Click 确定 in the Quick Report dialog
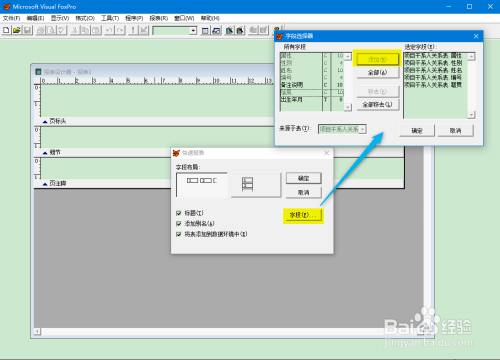The image size is (500, 360). pos(304,178)
